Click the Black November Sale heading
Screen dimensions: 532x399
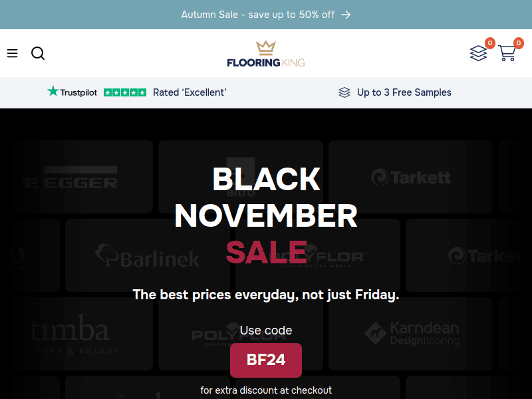[x=266, y=215]
